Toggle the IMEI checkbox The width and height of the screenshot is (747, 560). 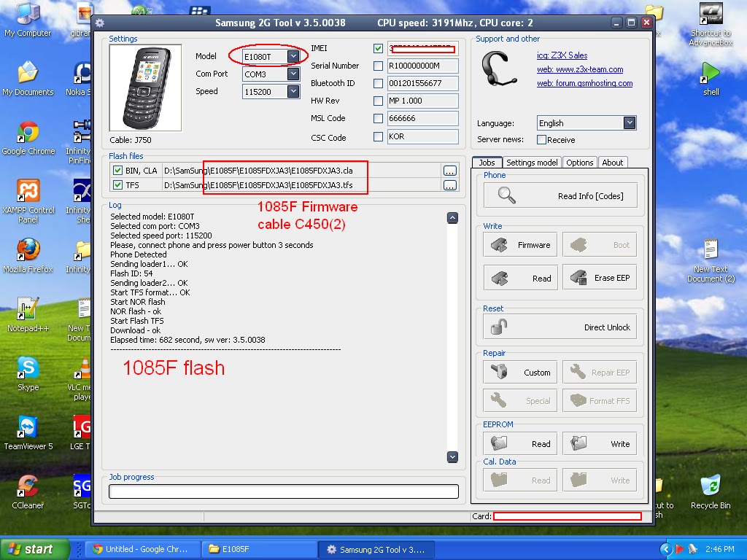click(379, 48)
